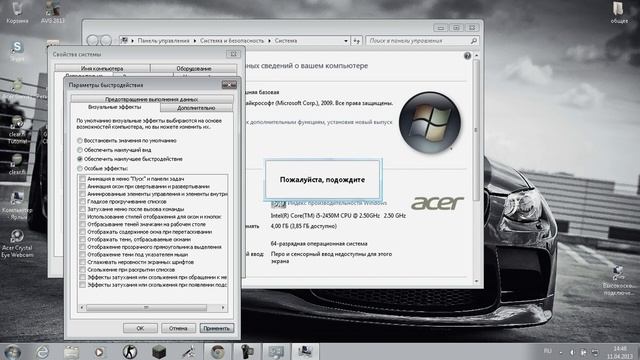Click Система и безопасность in the breadcrumb
The width and height of the screenshot is (640, 360).
coord(232,41)
